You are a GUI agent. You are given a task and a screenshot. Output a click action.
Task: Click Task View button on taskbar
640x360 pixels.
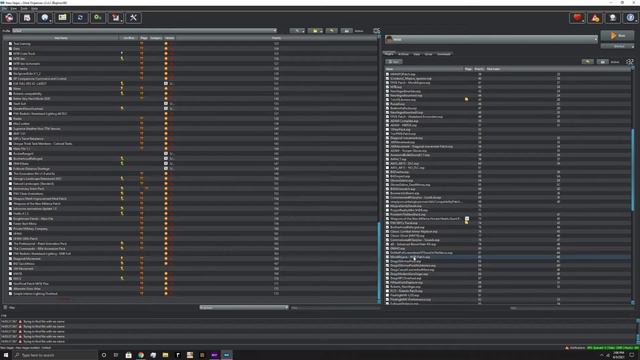[116, 355]
